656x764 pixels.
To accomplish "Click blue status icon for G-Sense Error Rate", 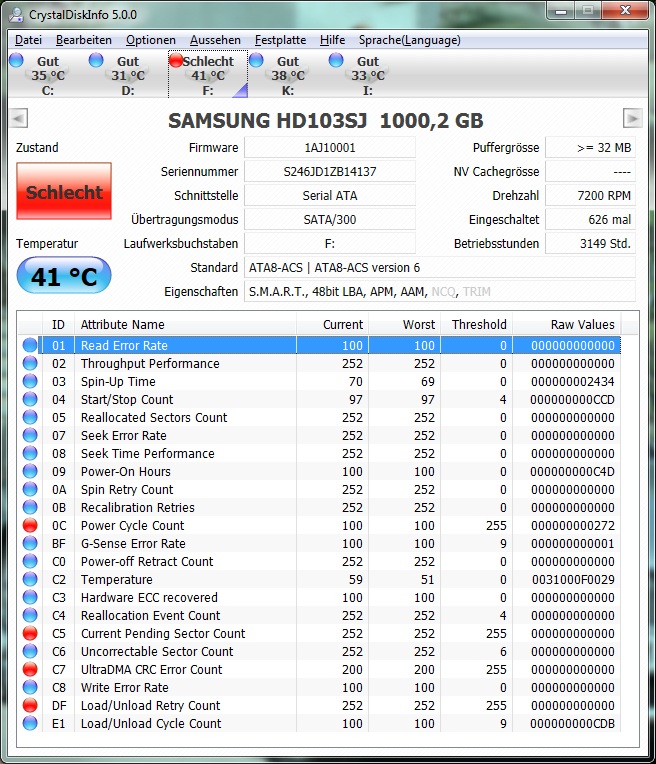I will [30, 543].
